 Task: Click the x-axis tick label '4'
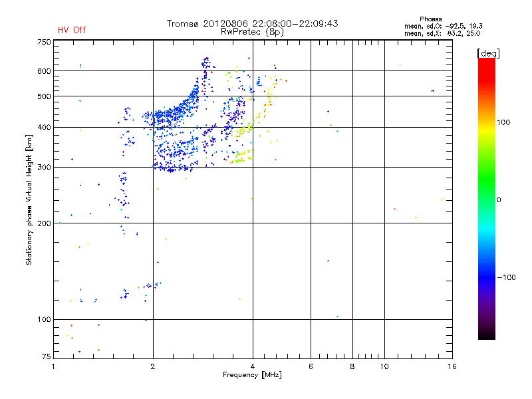(253, 366)
